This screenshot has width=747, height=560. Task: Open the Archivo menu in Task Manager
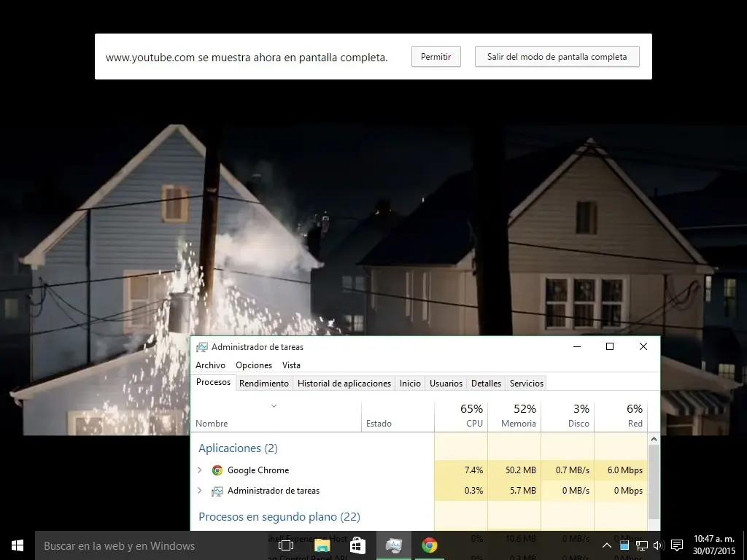pyautogui.click(x=210, y=365)
